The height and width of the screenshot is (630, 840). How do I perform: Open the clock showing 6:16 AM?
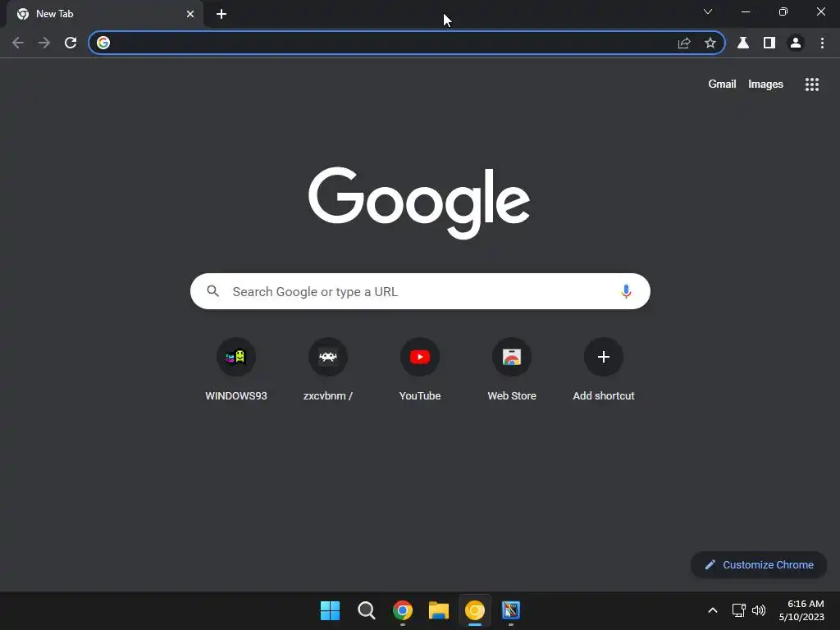pyautogui.click(x=801, y=610)
